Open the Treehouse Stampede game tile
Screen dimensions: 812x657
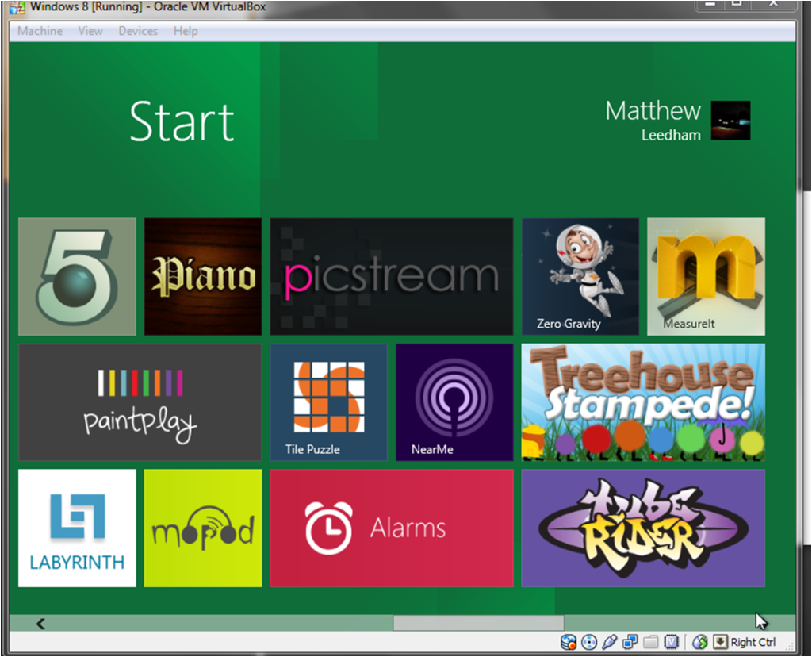click(643, 401)
